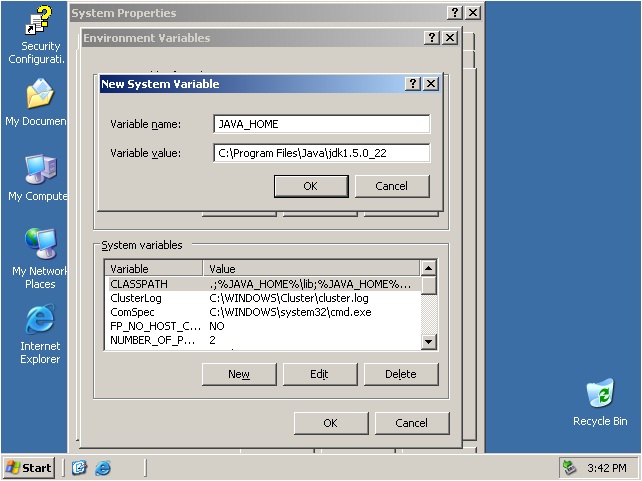Open the Start menu
The width and height of the screenshot is (642, 481).
pyautogui.click(x=29, y=468)
